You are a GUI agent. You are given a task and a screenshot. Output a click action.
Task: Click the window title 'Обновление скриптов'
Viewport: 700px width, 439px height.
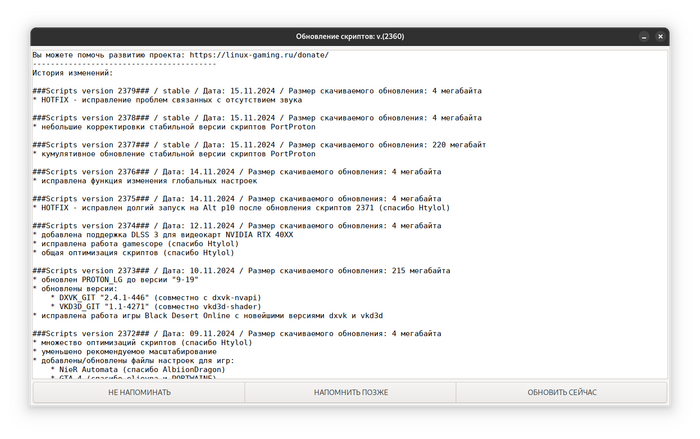(x=350, y=37)
